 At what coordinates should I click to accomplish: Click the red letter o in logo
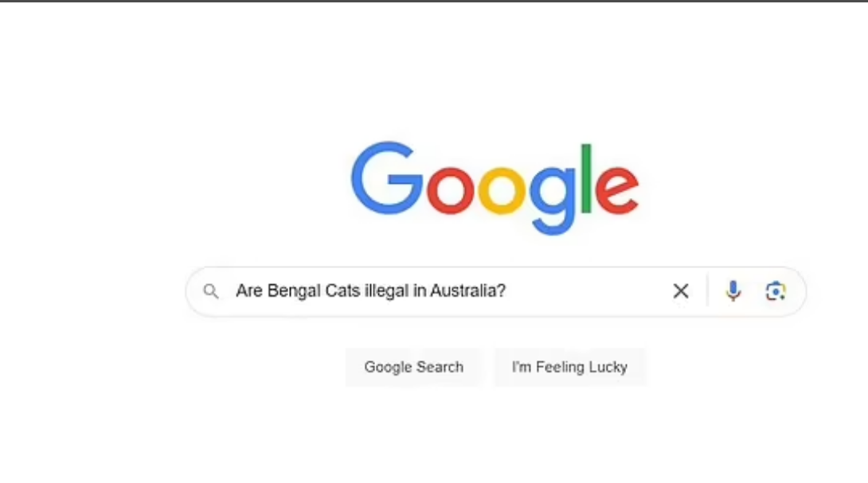click(450, 189)
